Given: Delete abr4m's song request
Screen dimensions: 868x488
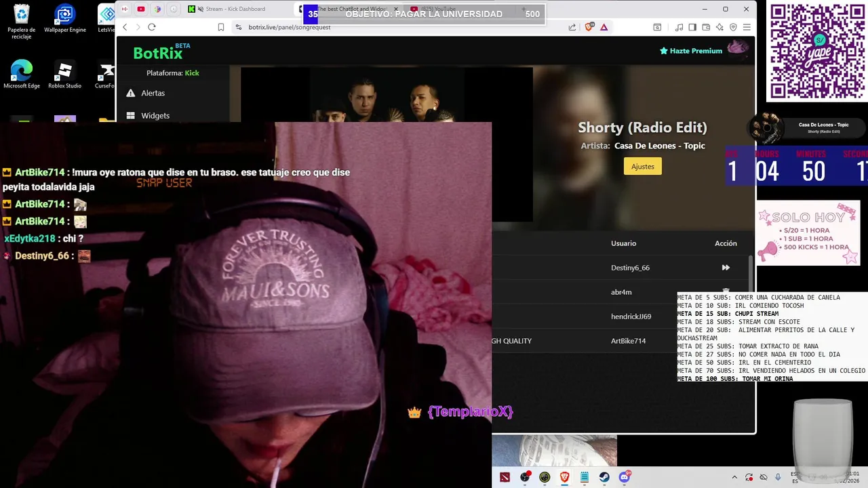Looking at the screenshot, I should [x=726, y=291].
